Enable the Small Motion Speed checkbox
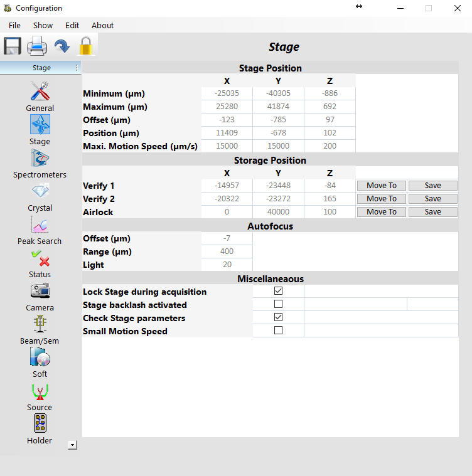This screenshot has width=472, height=476. click(x=278, y=331)
